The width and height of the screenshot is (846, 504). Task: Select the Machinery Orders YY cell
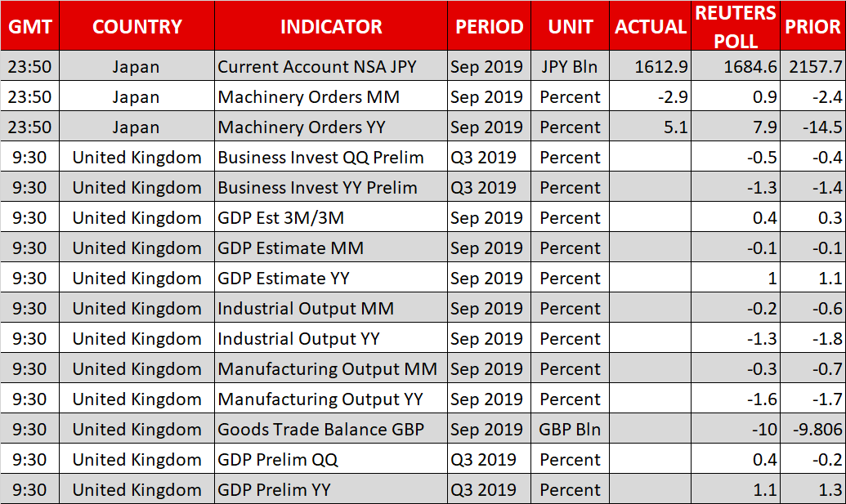click(x=331, y=127)
